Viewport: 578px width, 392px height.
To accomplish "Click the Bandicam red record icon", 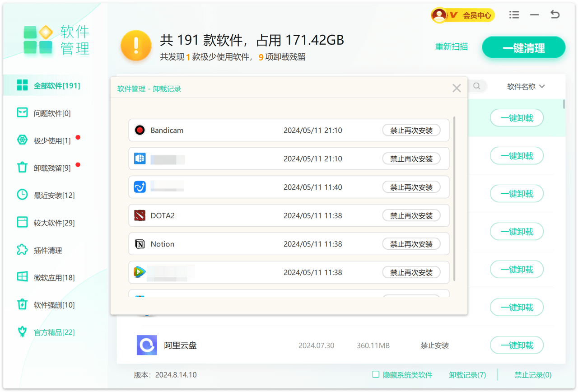I will (140, 130).
